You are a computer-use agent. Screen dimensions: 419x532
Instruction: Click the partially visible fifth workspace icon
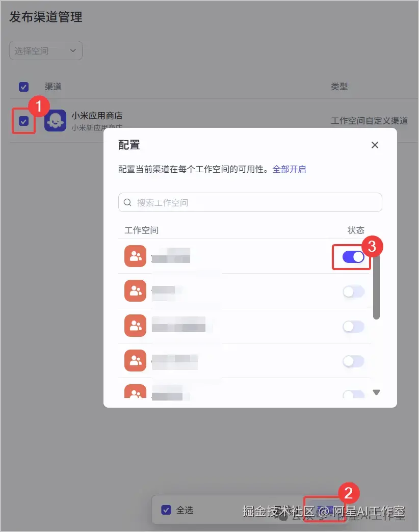136,391
